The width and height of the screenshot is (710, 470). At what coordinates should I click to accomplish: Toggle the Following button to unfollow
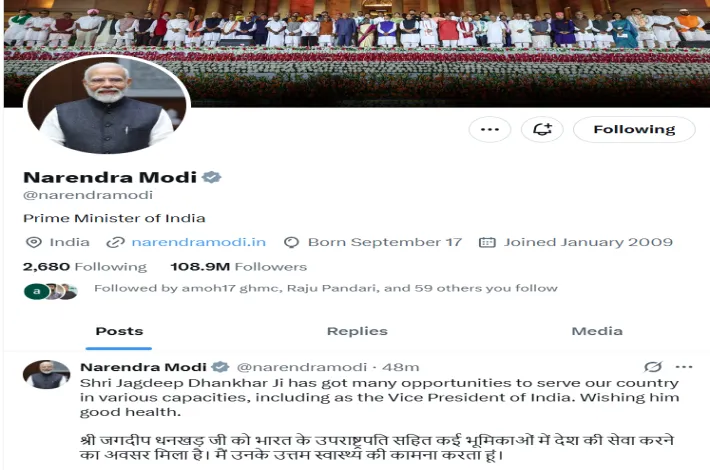634,129
